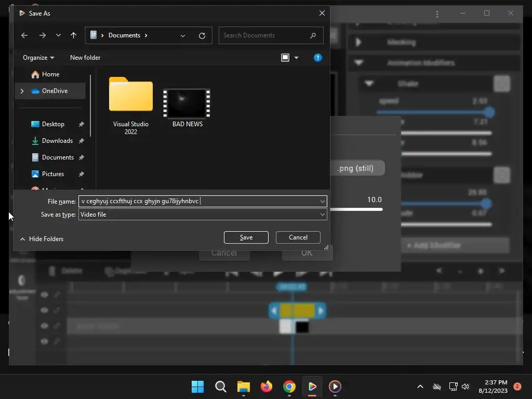This screenshot has height=399, width=532.
Task: Click the search magnifier icon
Action: click(x=313, y=35)
